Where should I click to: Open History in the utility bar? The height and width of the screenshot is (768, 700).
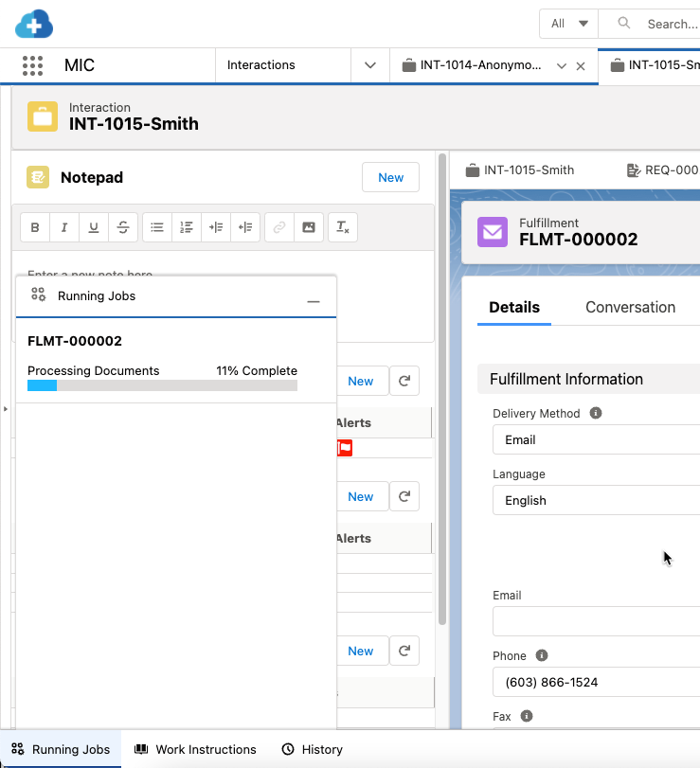(312, 749)
